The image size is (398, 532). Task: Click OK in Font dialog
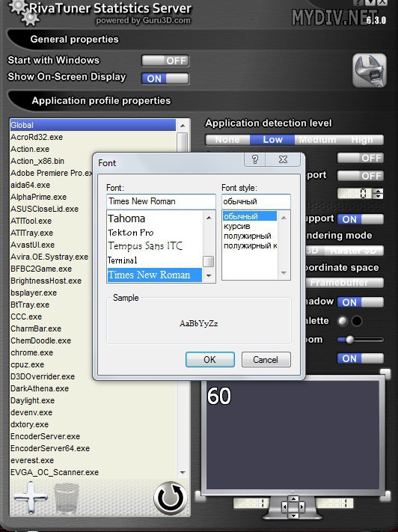[x=210, y=359]
